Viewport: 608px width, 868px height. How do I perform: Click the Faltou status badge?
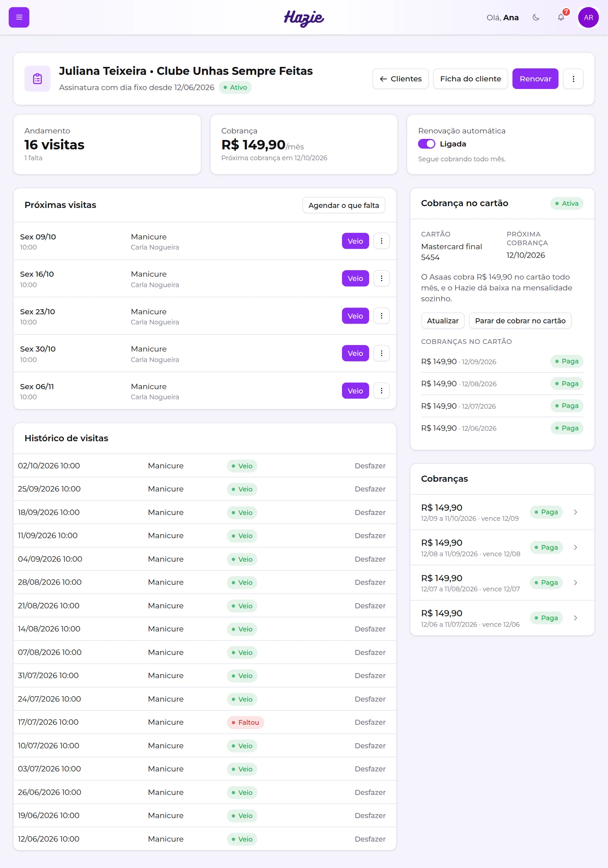[245, 722]
